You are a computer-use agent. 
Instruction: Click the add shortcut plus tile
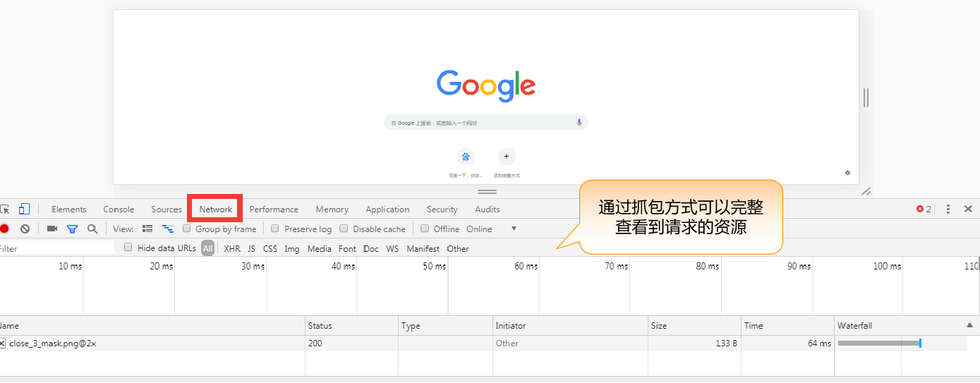click(x=506, y=157)
